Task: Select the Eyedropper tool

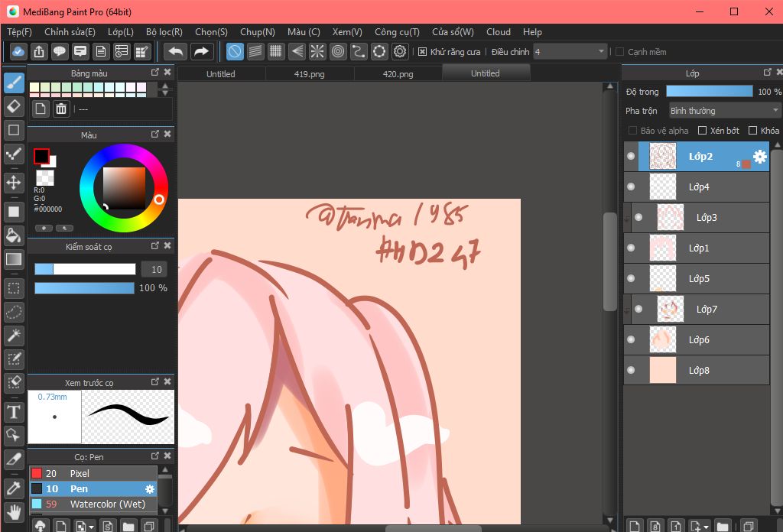Action: [14, 488]
